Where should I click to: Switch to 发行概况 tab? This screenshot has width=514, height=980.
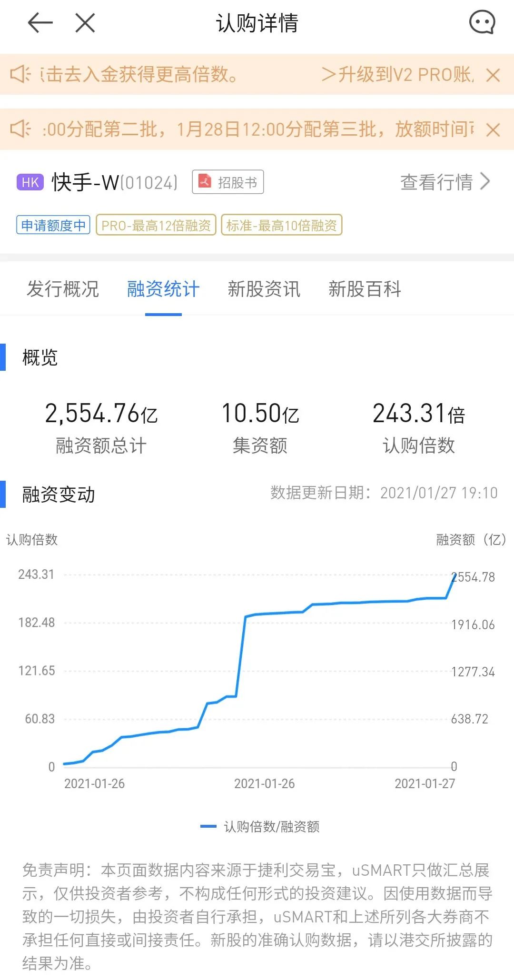click(62, 289)
